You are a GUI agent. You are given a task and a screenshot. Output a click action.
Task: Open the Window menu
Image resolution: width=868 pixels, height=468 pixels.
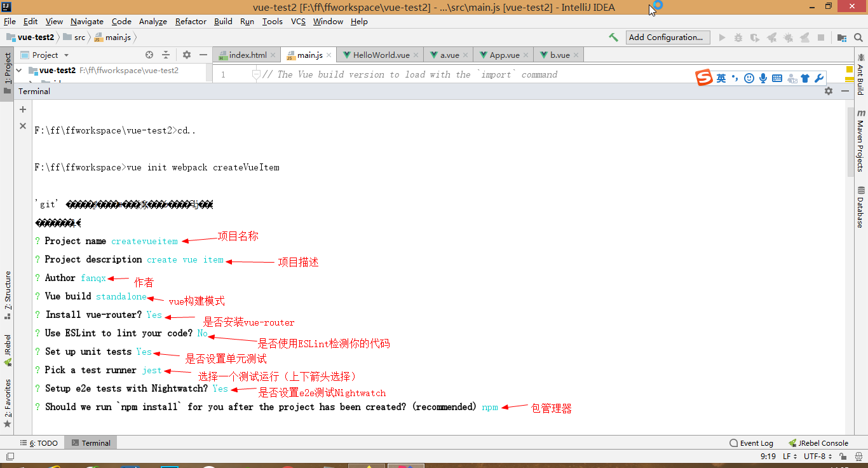tap(328, 22)
